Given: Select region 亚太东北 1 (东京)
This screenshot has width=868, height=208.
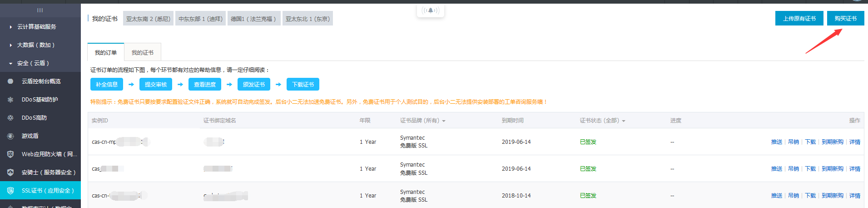Looking at the screenshot, I should click(x=308, y=19).
